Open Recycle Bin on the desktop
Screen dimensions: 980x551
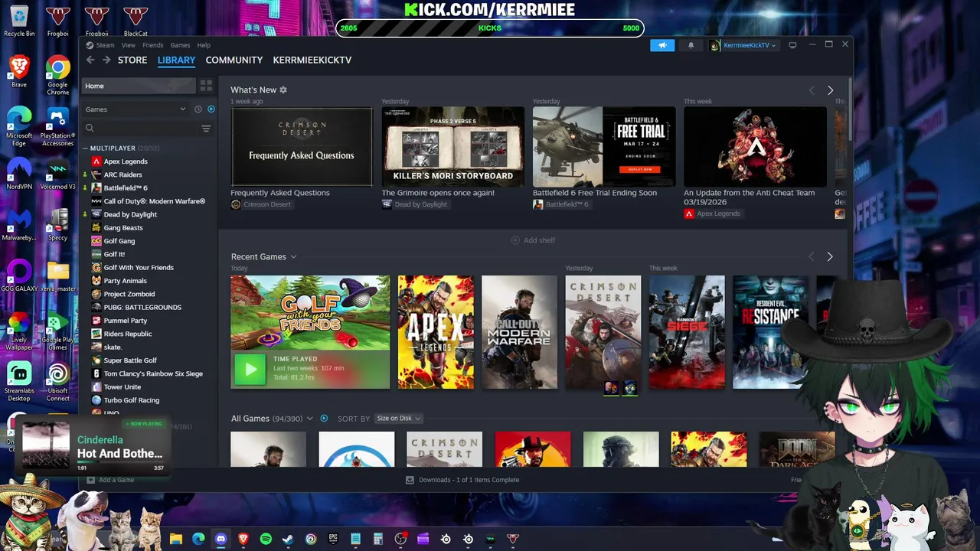19,21
